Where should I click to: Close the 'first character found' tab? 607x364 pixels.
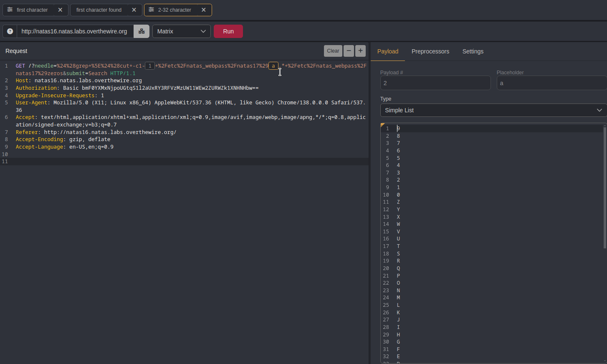[134, 10]
